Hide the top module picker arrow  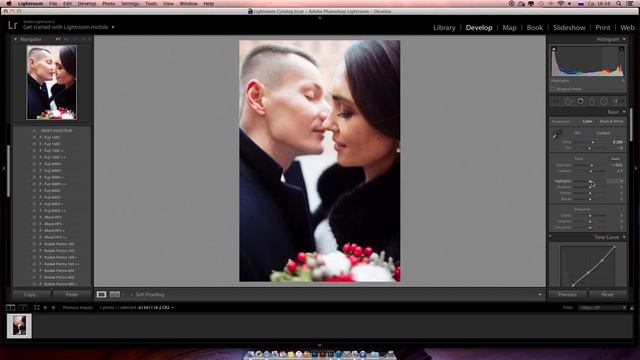pyautogui.click(x=320, y=18)
